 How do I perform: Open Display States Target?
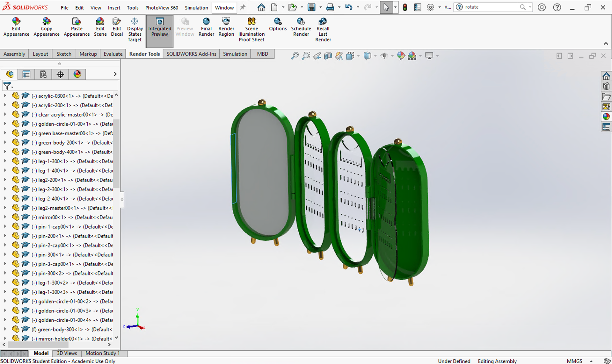click(x=135, y=30)
